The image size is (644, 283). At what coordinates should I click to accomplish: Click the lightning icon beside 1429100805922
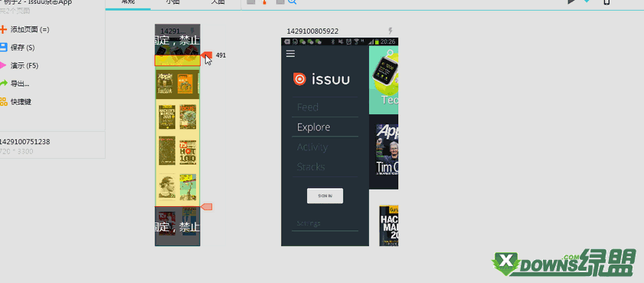tap(391, 31)
